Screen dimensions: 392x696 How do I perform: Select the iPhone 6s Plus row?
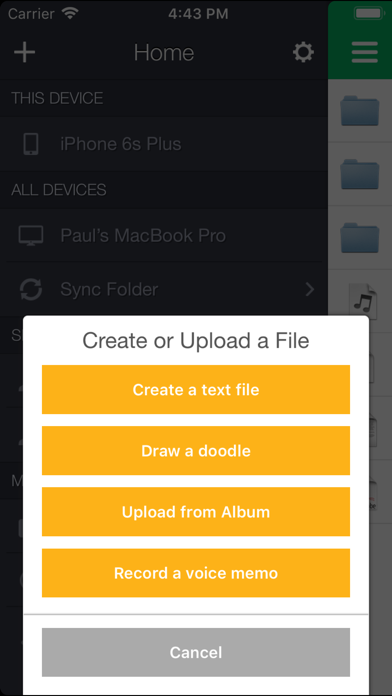point(164,144)
